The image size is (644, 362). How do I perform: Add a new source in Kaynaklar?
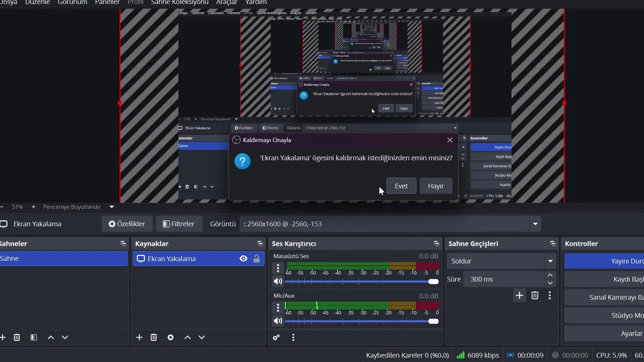click(139, 337)
